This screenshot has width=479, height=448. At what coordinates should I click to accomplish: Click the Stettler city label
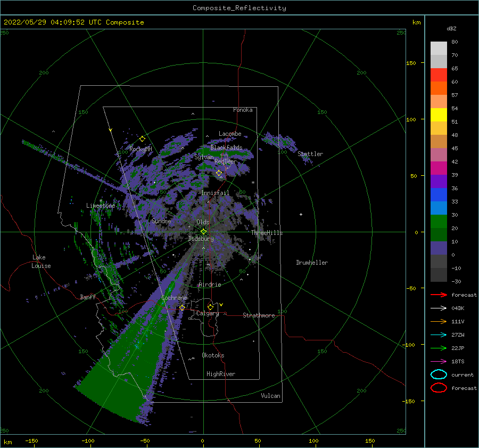(x=310, y=154)
